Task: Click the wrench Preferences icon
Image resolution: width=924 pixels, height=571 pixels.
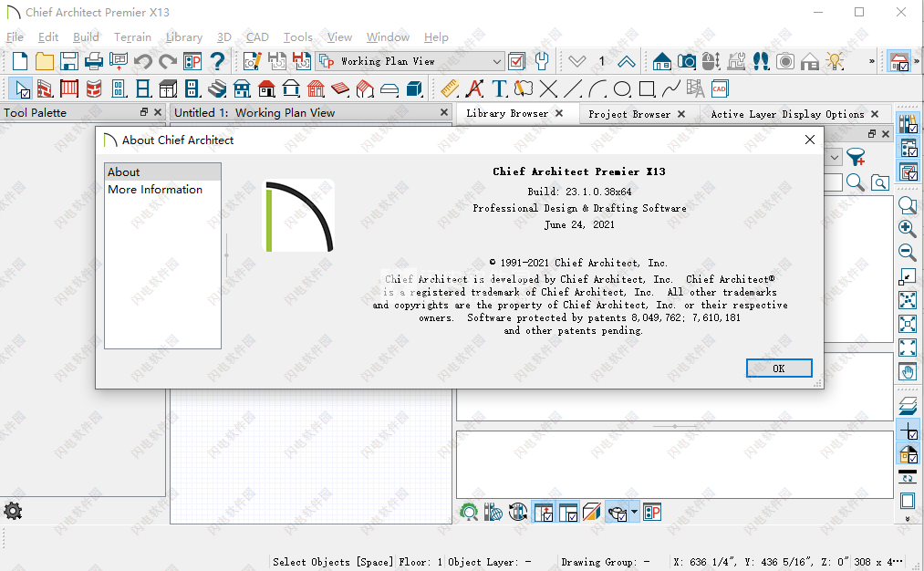Action: (x=542, y=61)
